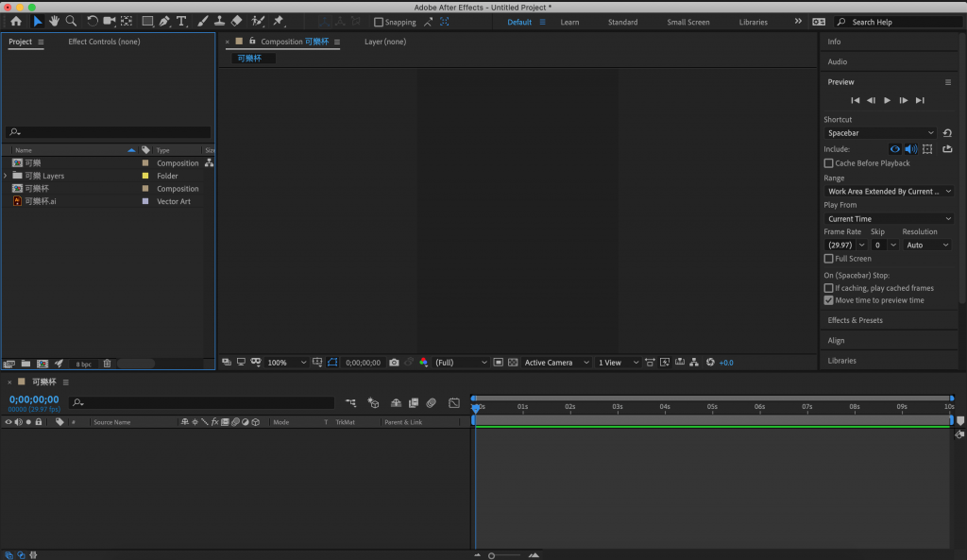Viewport: 967px width, 560px height.
Task: Take a snapshot with the camera icon
Action: [x=394, y=363]
